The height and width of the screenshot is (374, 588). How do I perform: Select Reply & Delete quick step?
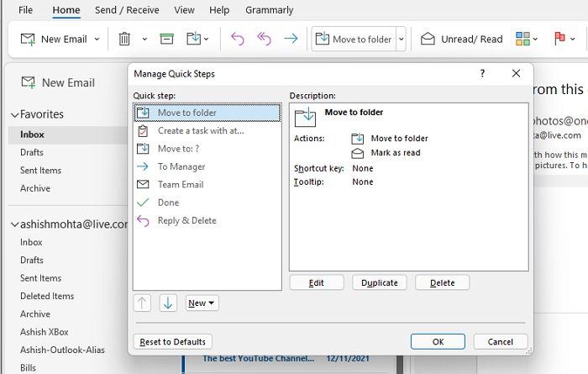pyautogui.click(x=186, y=221)
